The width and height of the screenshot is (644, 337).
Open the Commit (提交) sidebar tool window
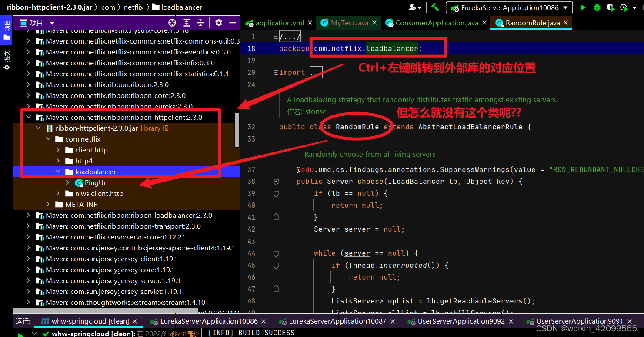pos(6,61)
